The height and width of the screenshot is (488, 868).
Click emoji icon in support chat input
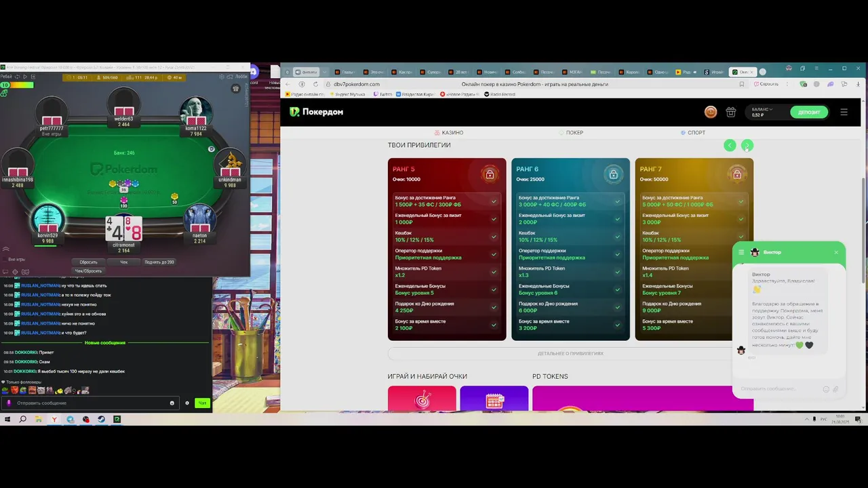click(826, 389)
